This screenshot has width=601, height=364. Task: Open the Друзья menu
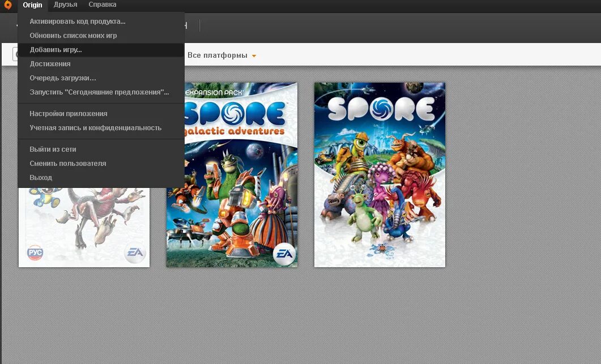coord(66,5)
